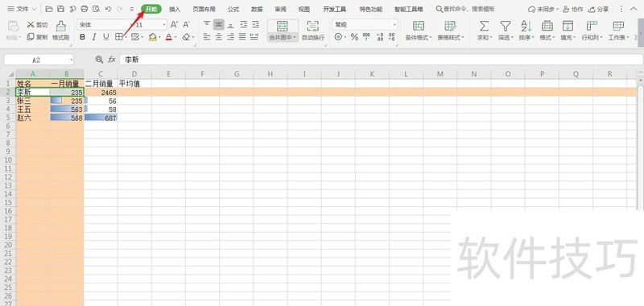The height and width of the screenshot is (306, 644).
Task: Toggle italic formatting (I)
Action: pos(94,37)
